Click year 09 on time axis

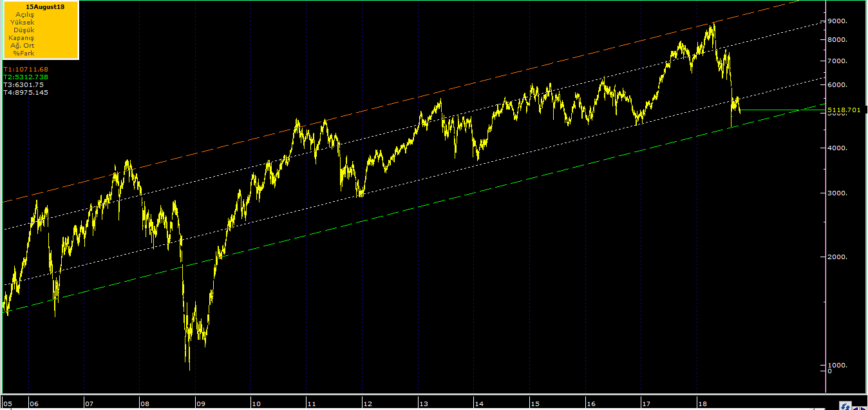[x=201, y=404]
